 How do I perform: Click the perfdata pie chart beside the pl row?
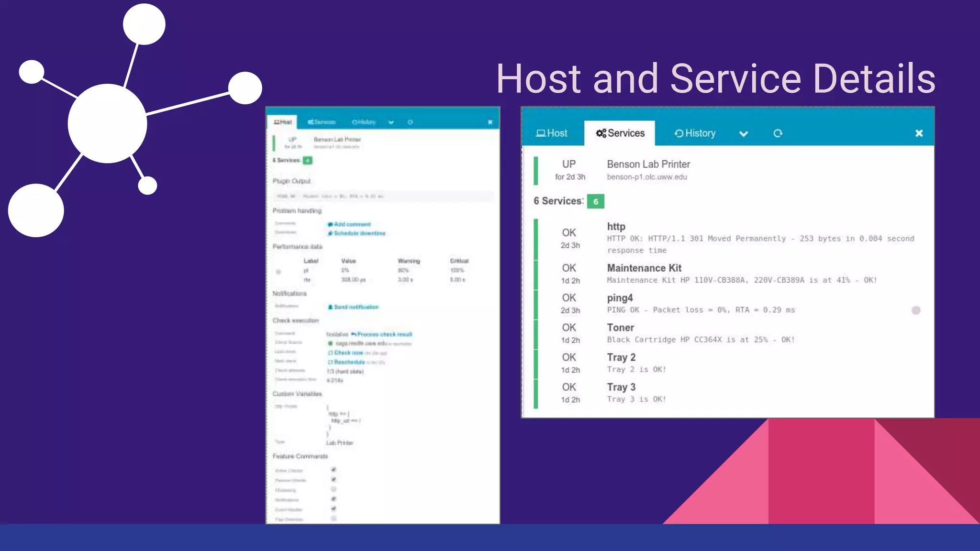pyautogui.click(x=278, y=272)
